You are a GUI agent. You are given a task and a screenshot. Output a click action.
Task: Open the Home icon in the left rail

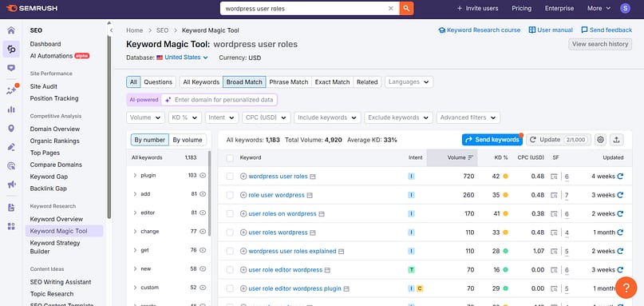[x=11, y=30]
